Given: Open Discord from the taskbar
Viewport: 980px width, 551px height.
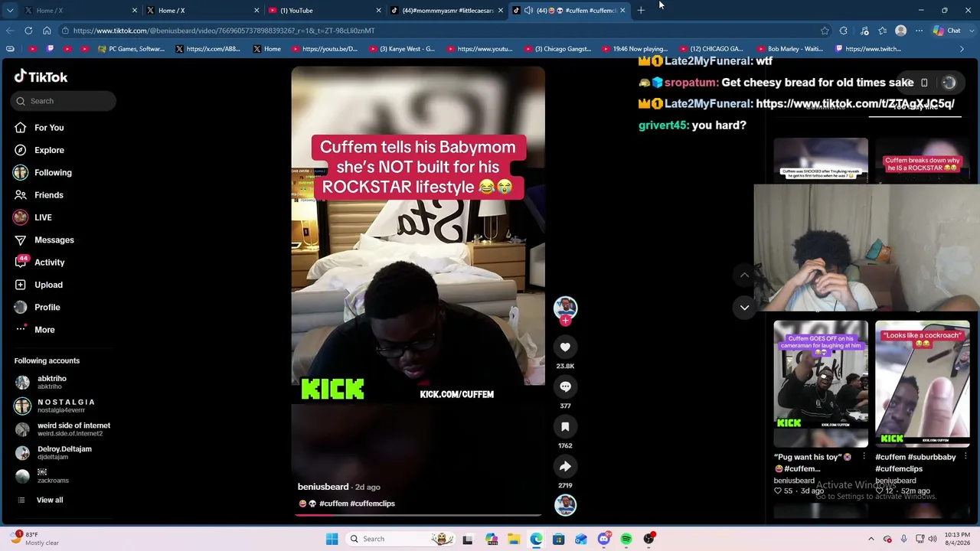Looking at the screenshot, I should coord(604,539).
